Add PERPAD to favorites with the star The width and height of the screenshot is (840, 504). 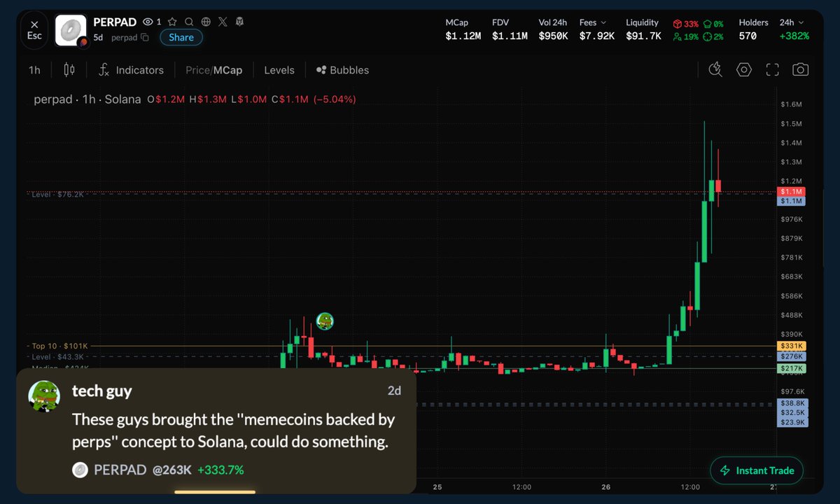[x=172, y=22]
